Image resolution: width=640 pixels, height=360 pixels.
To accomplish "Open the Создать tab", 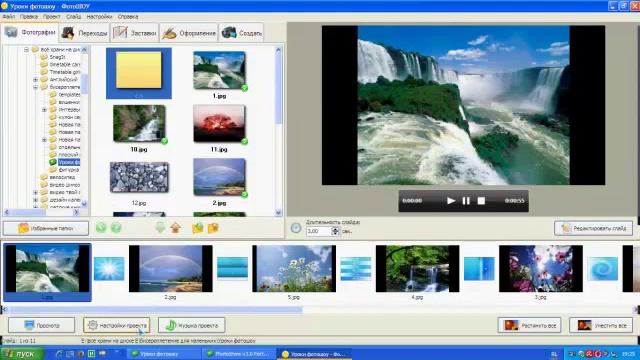I will tap(241, 33).
